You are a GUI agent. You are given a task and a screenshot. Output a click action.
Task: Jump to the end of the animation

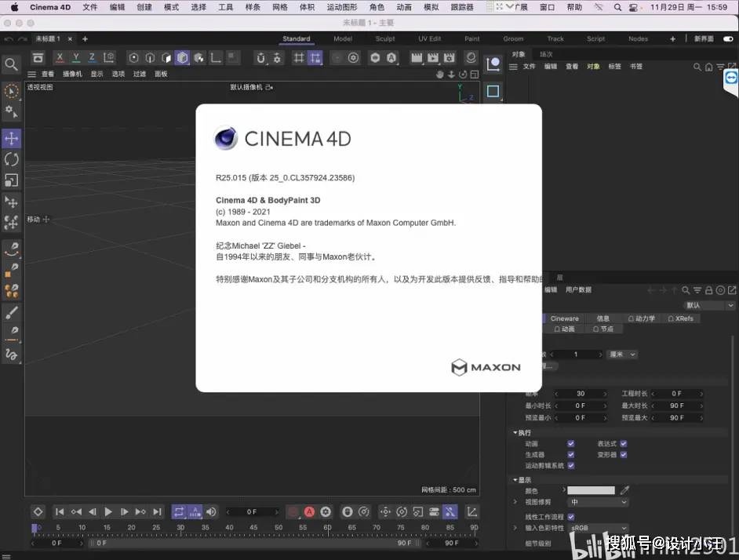click(158, 511)
